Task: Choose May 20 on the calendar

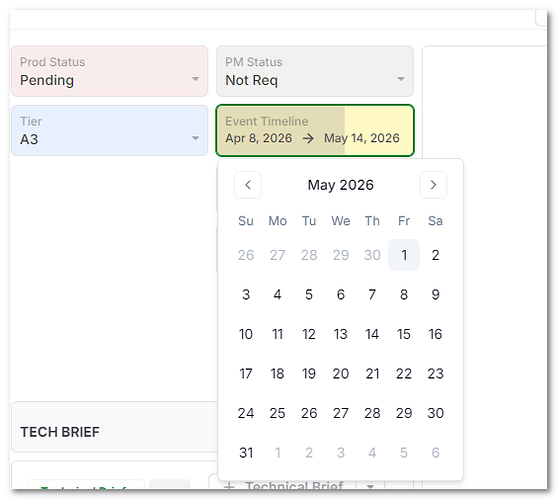Action: [341, 373]
